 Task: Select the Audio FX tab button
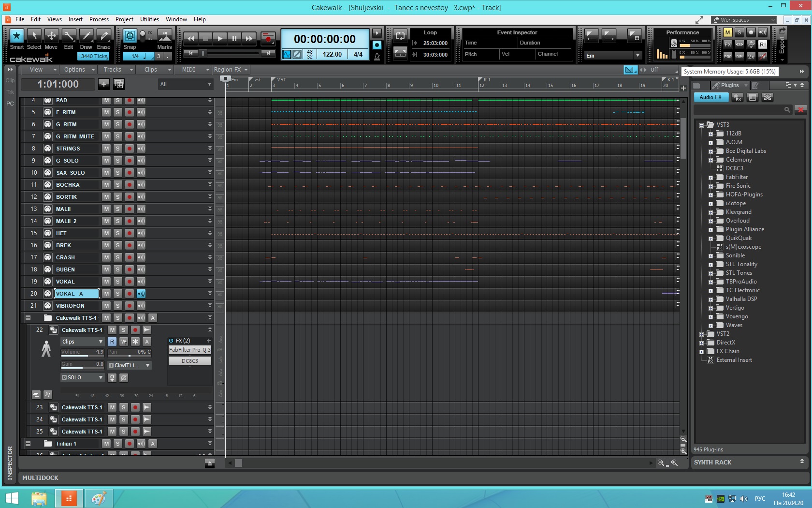710,97
